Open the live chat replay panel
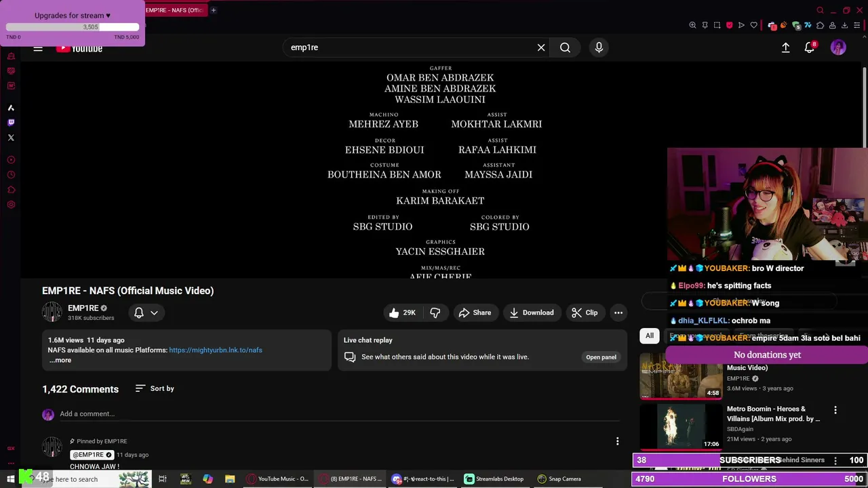The width and height of the screenshot is (868, 488). (601, 357)
